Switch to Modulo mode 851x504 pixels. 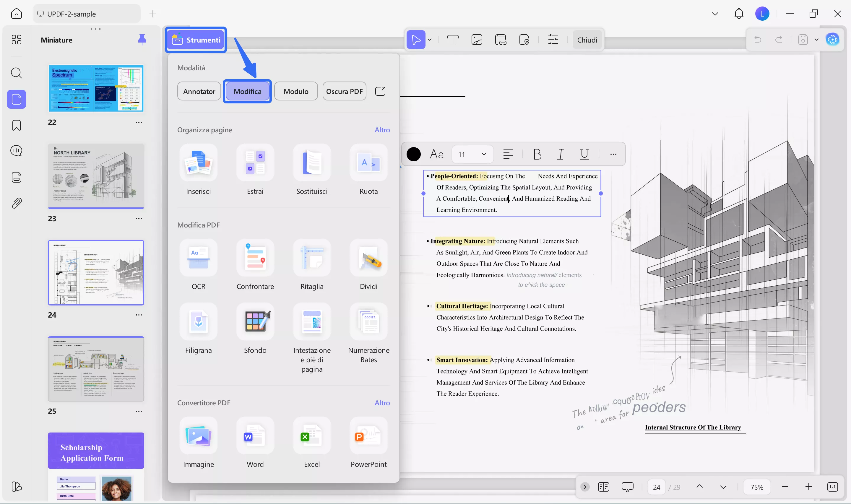coord(296,91)
